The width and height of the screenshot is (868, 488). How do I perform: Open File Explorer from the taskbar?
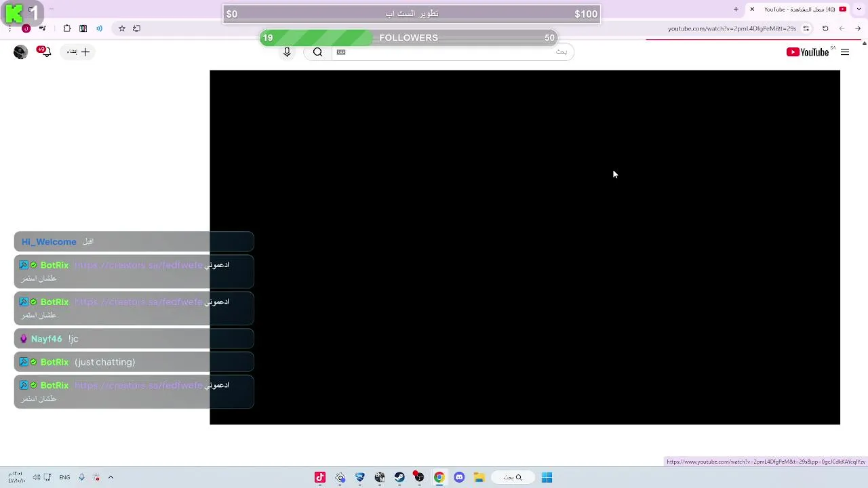tap(479, 477)
